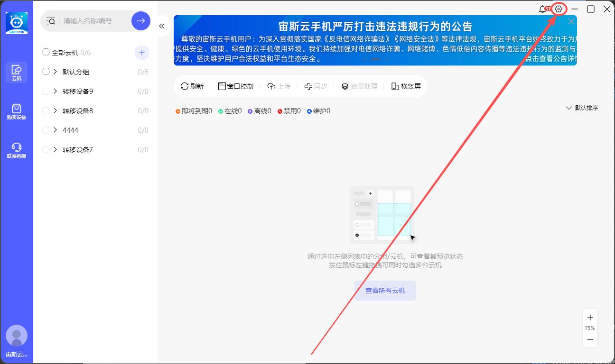Expand the 转移设备7 group

pyautogui.click(x=56, y=149)
